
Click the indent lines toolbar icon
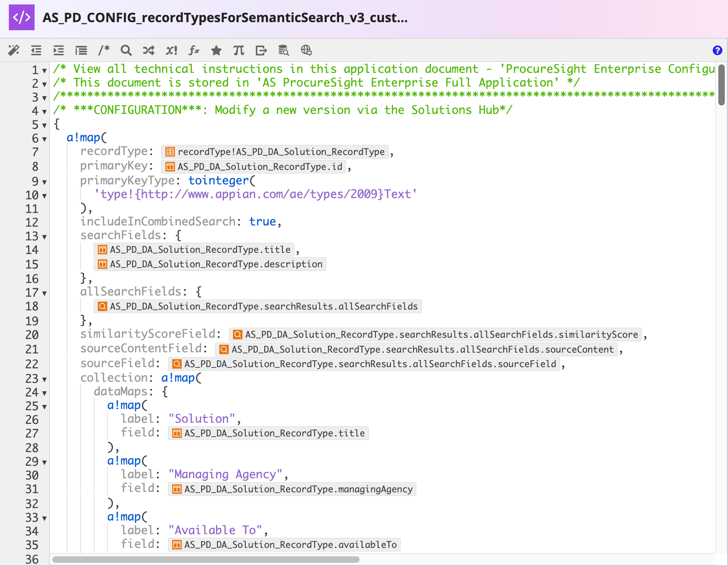(59, 50)
